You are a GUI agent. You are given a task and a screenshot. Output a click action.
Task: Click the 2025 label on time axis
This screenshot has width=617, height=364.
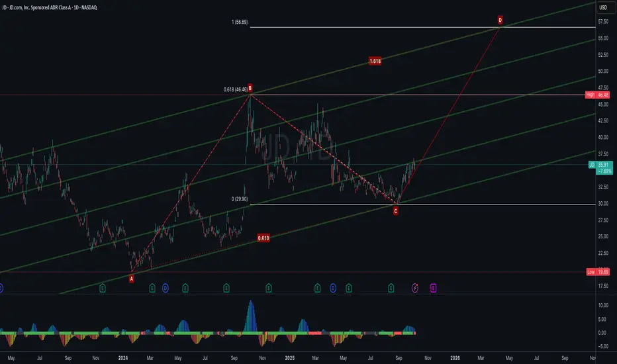tap(289, 358)
